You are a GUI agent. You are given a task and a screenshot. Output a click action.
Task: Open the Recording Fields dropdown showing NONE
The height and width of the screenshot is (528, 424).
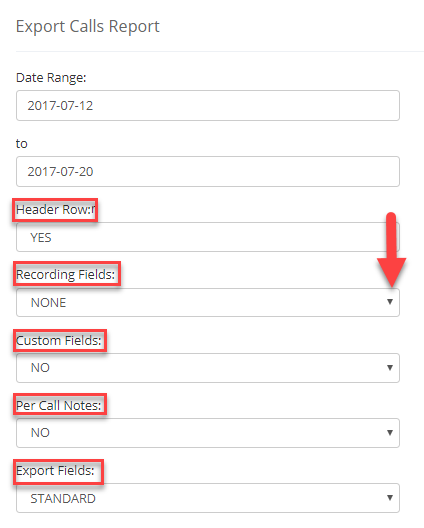click(x=208, y=302)
